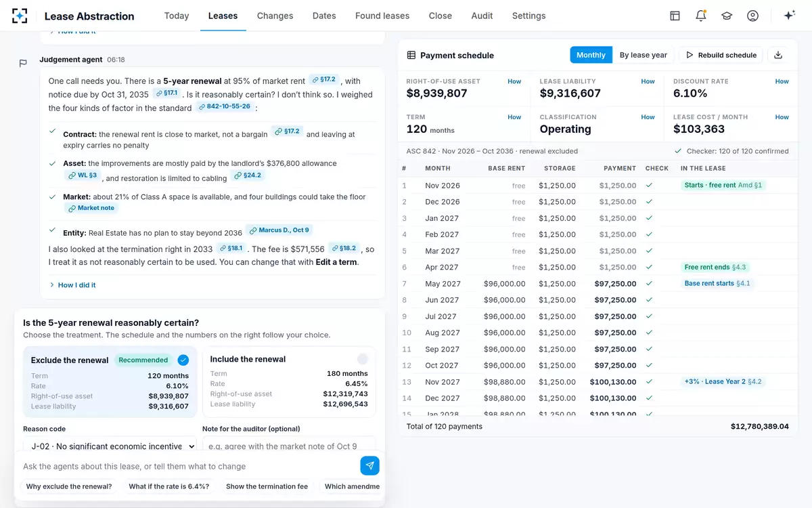Switch schedule view to By lease year
This screenshot has width=812, height=508.
click(644, 55)
